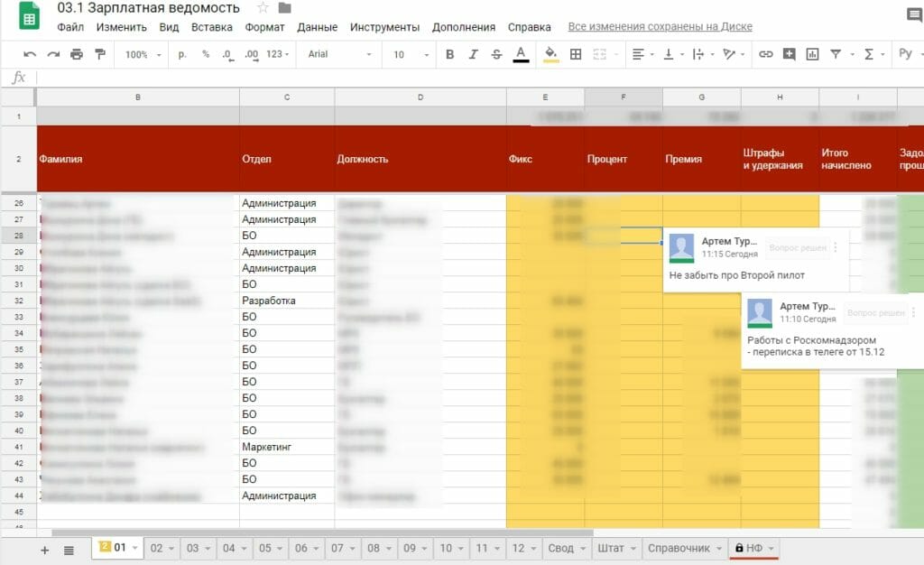Star this document as favorite
The height and width of the screenshot is (565, 924).
coord(263,8)
